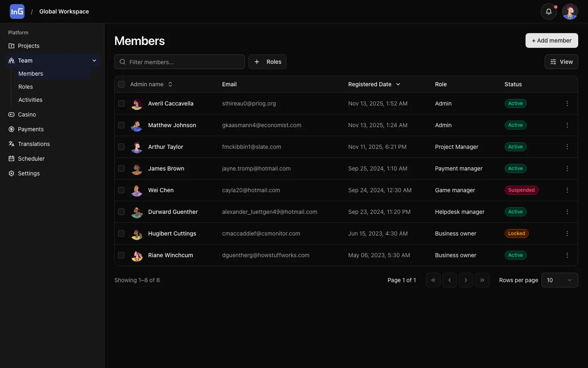Viewport: 588px width, 368px height.
Task: Focus the Filter members search field
Action: pyautogui.click(x=184, y=62)
